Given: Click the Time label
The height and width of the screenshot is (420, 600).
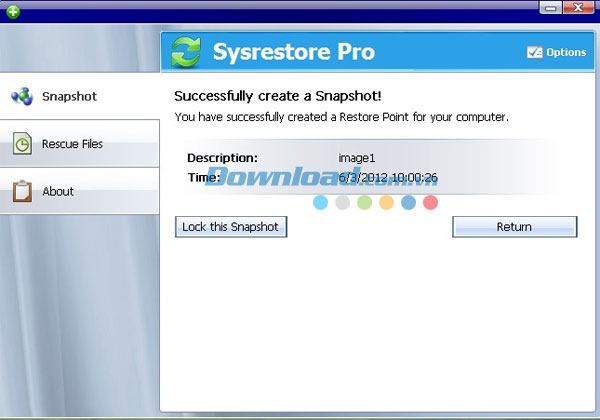Looking at the screenshot, I should [204, 177].
